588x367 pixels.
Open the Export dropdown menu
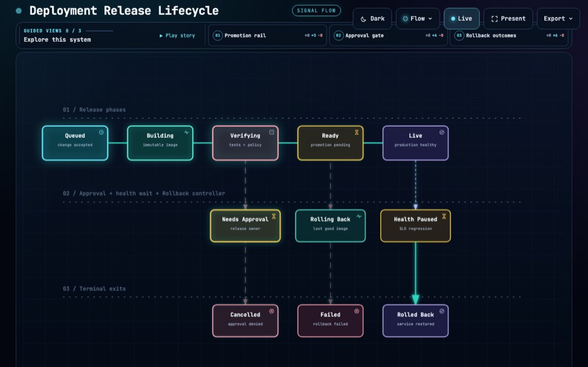tap(559, 19)
